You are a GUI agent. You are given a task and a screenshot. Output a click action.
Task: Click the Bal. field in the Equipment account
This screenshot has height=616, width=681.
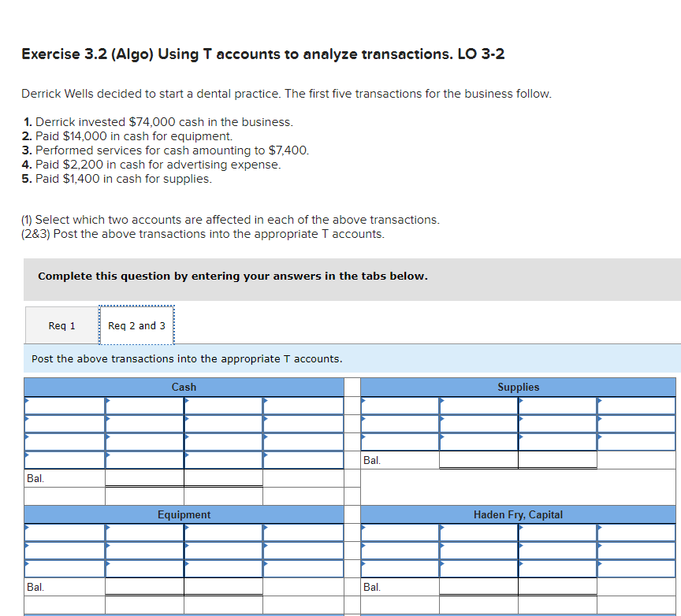(x=144, y=587)
